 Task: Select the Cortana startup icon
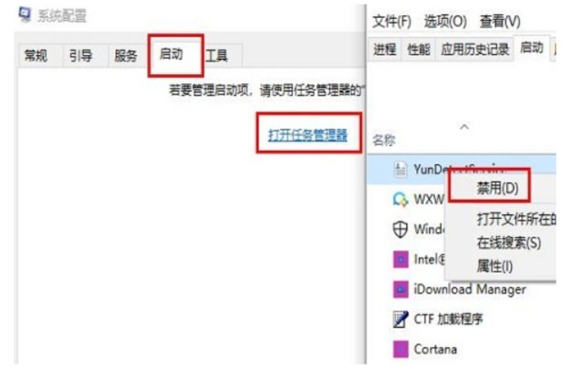coord(400,349)
